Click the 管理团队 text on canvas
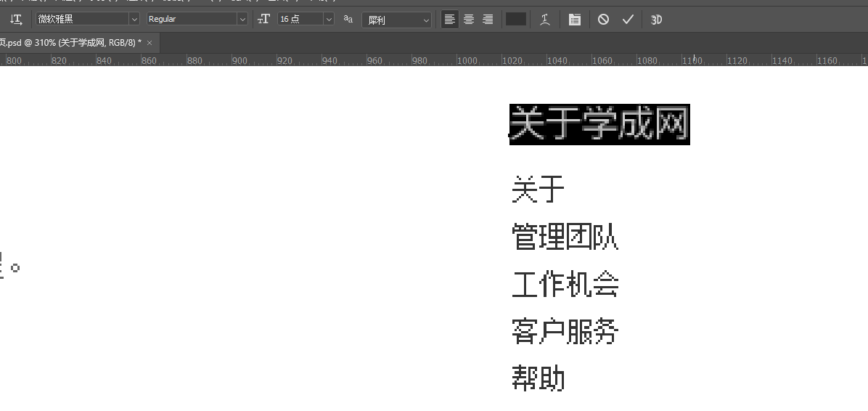The image size is (868, 411). [x=565, y=237]
